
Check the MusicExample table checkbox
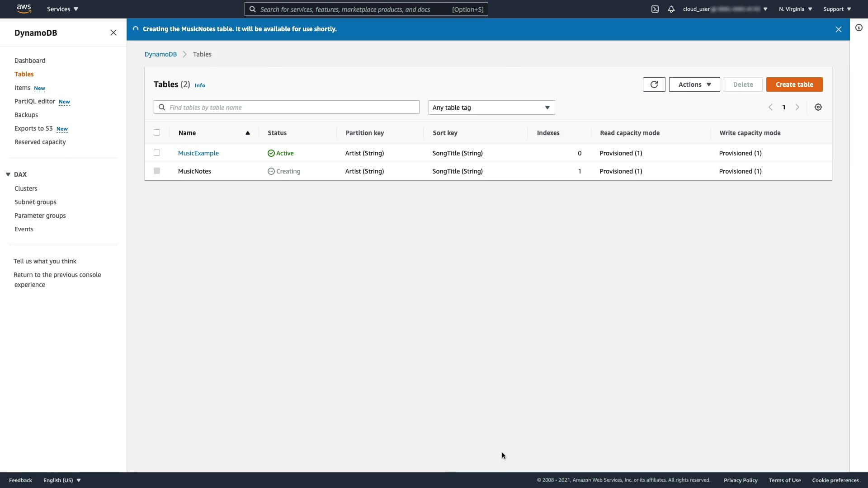point(157,153)
